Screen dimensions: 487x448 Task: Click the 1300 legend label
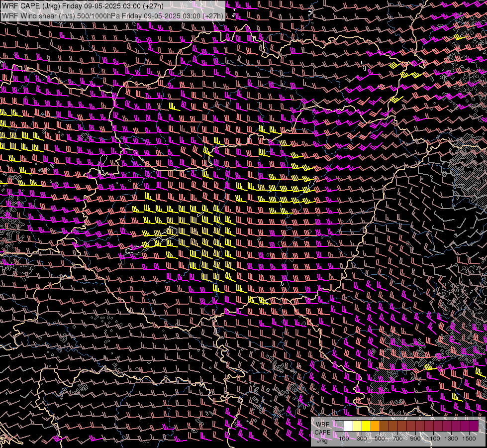point(451,439)
